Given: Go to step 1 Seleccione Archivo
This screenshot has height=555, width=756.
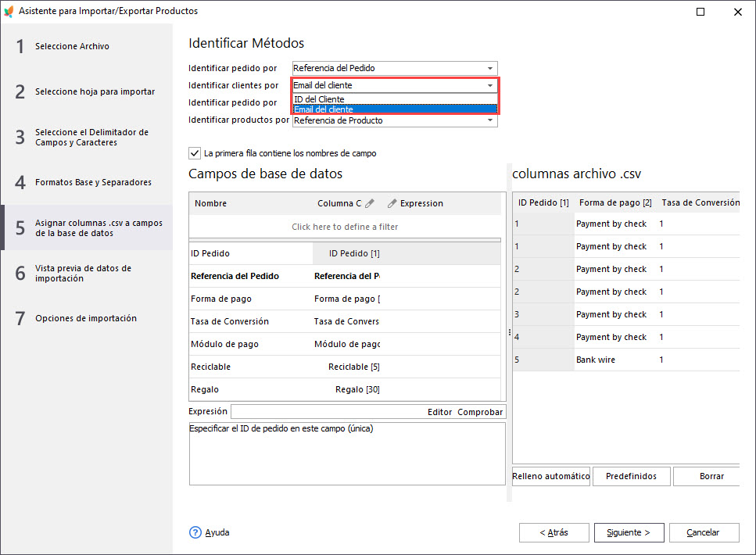Looking at the screenshot, I should pos(87,46).
